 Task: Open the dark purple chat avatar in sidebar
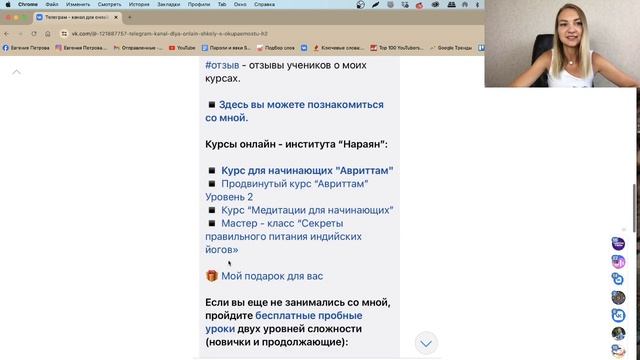click(x=618, y=244)
